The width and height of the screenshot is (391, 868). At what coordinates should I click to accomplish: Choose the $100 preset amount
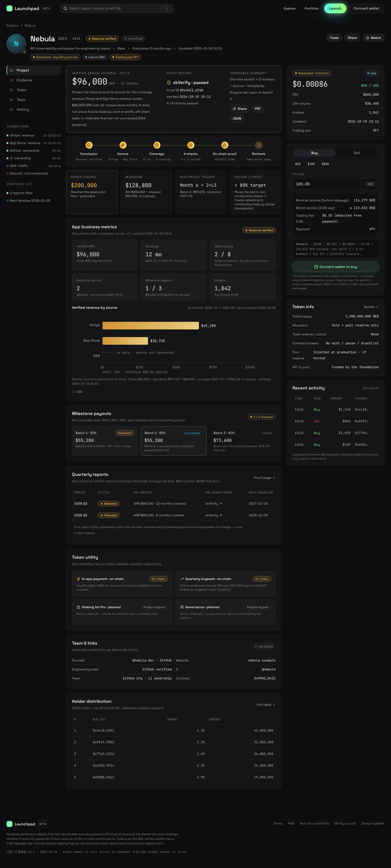click(x=311, y=164)
